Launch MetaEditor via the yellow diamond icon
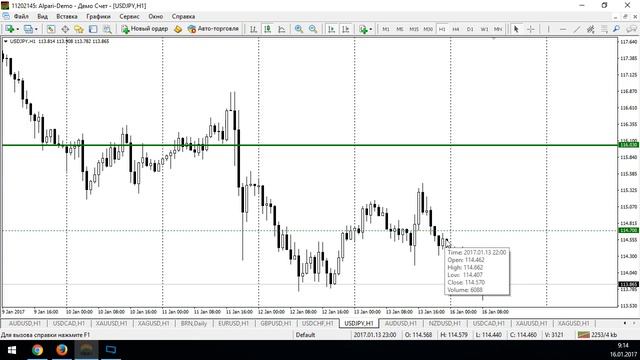 point(178,29)
